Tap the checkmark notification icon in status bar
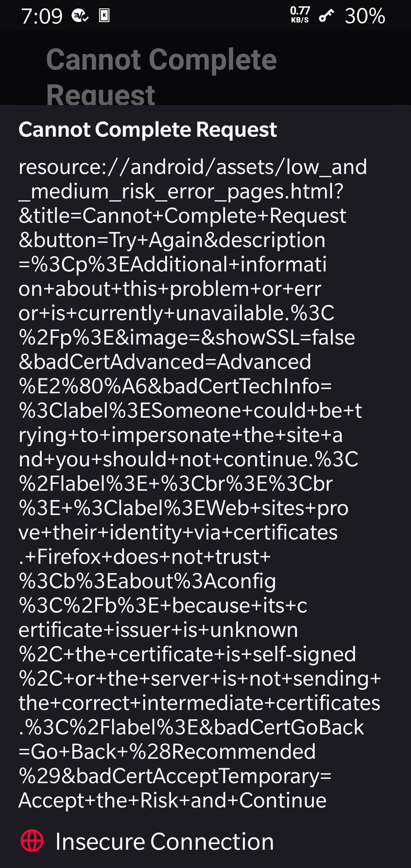The width and height of the screenshot is (411, 868). coord(80,16)
